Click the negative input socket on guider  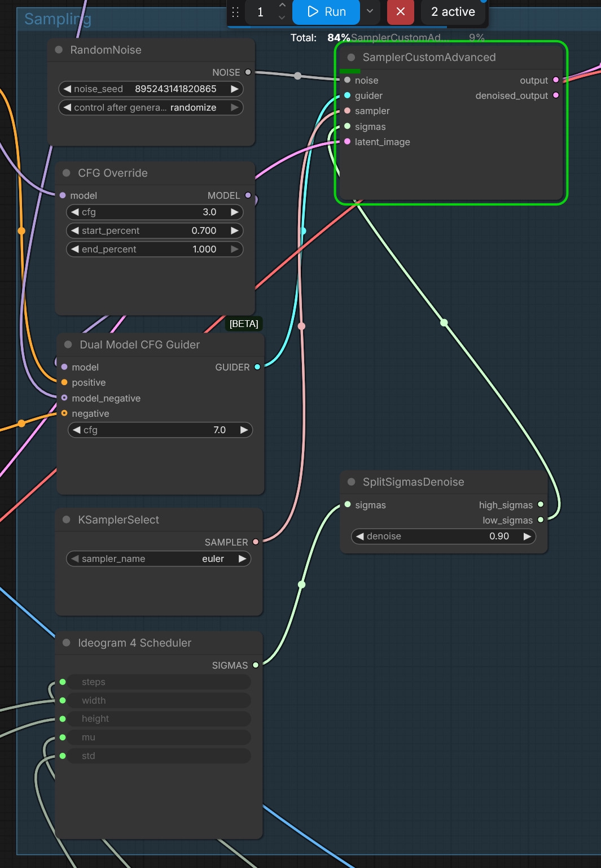click(x=64, y=413)
